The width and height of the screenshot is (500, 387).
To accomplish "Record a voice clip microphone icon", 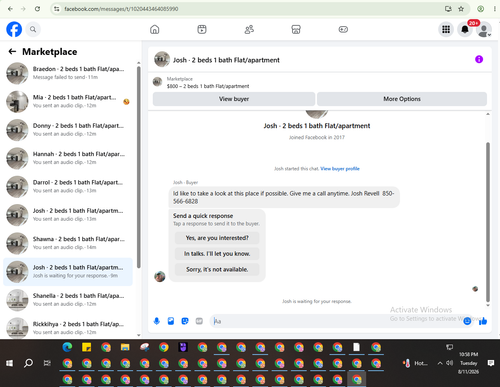I will point(157,321).
